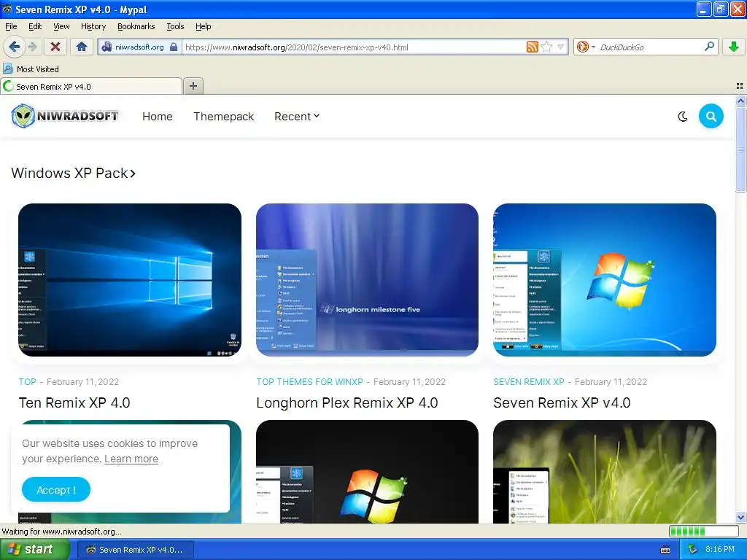Open the green grass theme thumbnail
The width and height of the screenshot is (747, 560).
pos(605,472)
